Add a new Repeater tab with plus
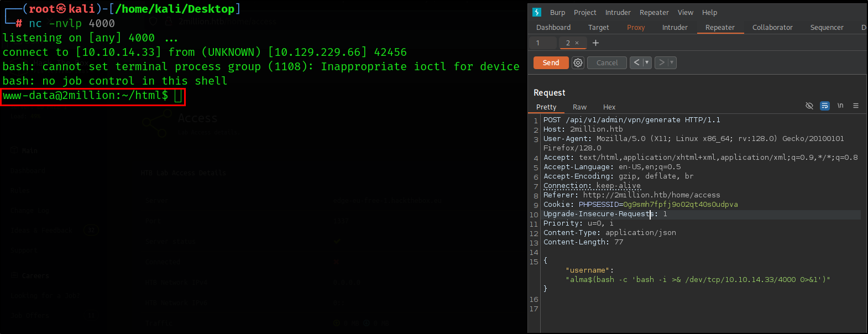Image resolution: width=868 pixels, height=334 pixels. (595, 43)
